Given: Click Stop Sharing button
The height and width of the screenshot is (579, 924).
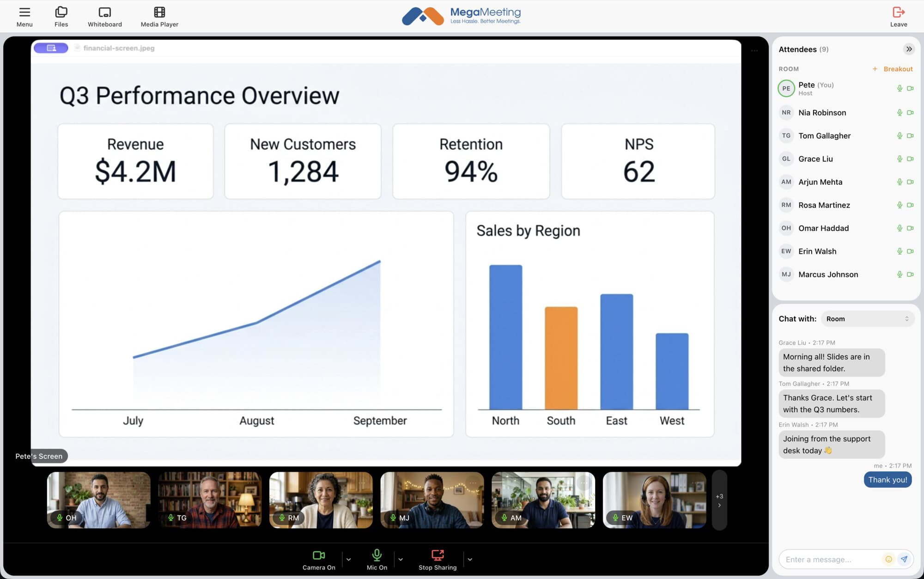Looking at the screenshot, I should point(438,560).
